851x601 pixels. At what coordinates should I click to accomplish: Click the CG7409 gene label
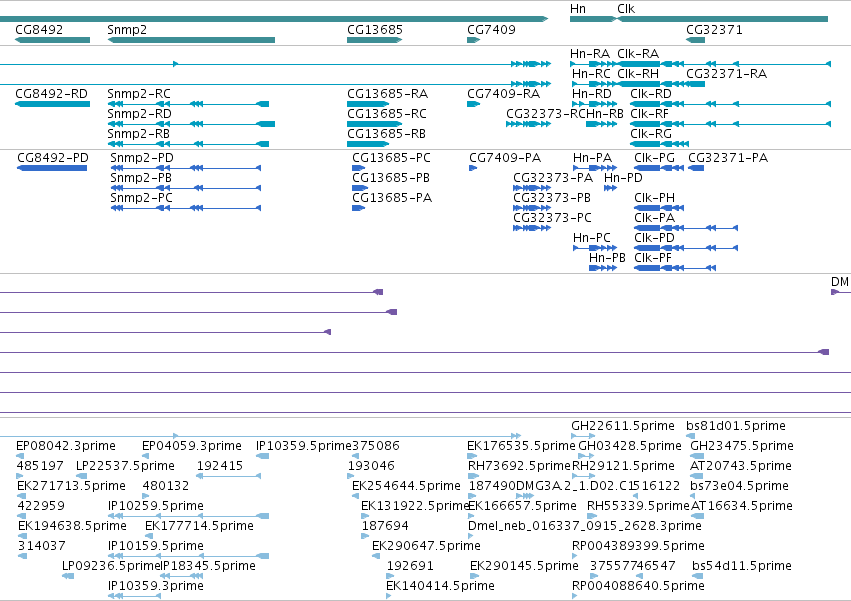491,30
